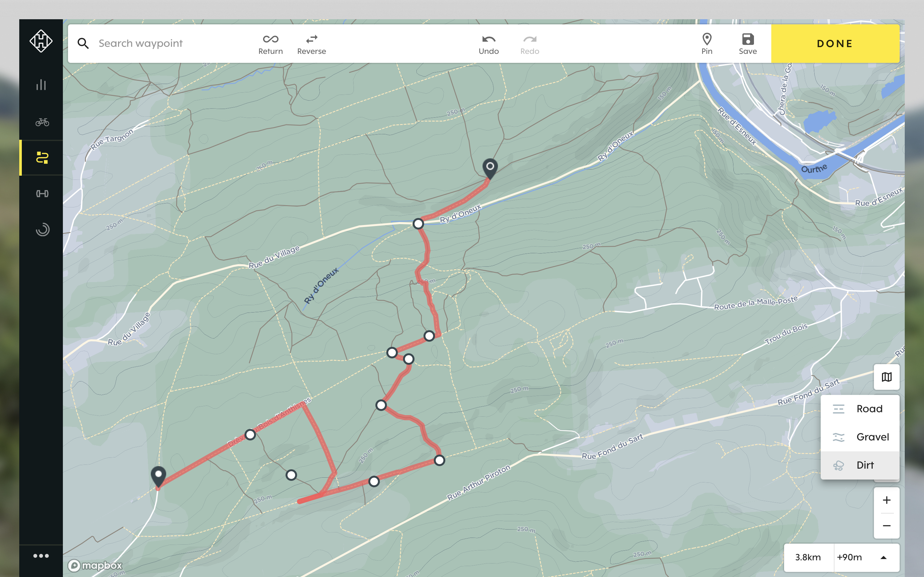Open the statistics bar chart sidebar icon
The image size is (924, 577).
click(41, 85)
